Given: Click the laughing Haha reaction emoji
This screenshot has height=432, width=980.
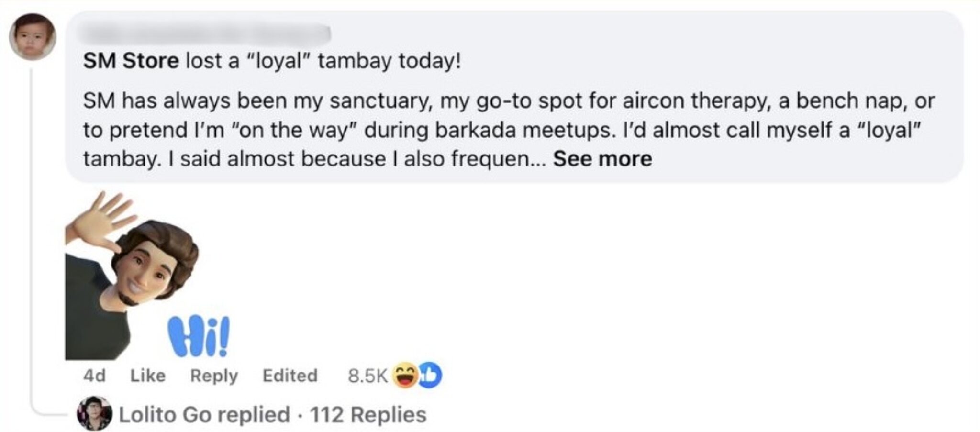Looking at the screenshot, I should 404,376.
